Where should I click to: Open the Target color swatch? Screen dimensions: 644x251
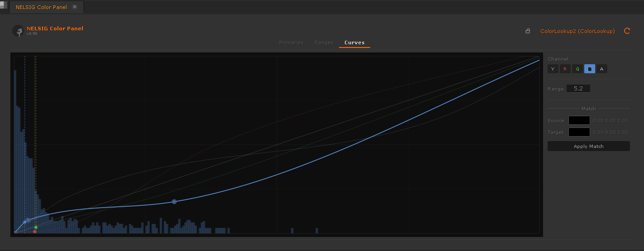point(579,132)
